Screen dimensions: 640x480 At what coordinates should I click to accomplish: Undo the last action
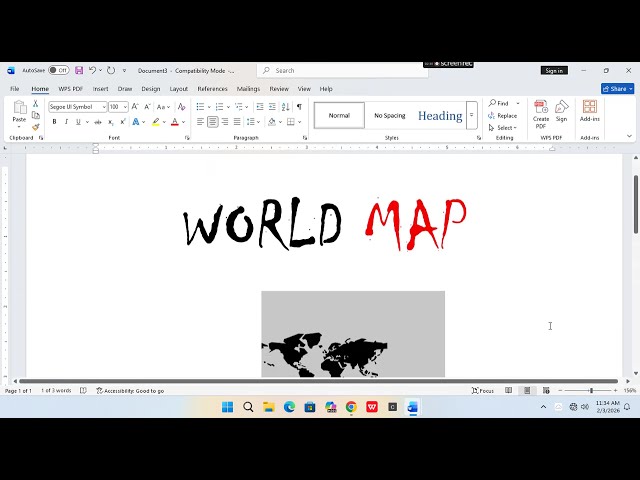click(x=93, y=70)
